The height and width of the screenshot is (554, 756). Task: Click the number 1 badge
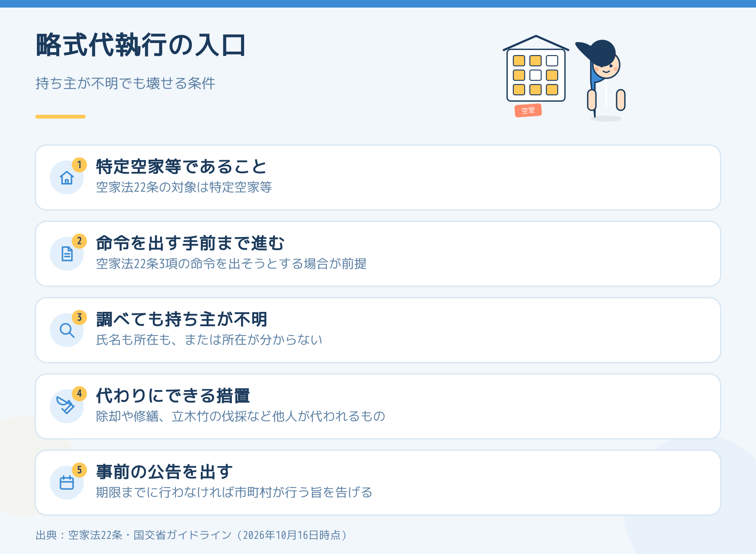point(79,165)
